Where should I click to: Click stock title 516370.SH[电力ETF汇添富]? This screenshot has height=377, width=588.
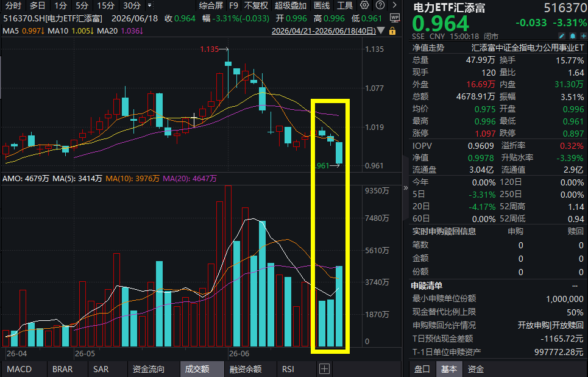click(x=53, y=18)
